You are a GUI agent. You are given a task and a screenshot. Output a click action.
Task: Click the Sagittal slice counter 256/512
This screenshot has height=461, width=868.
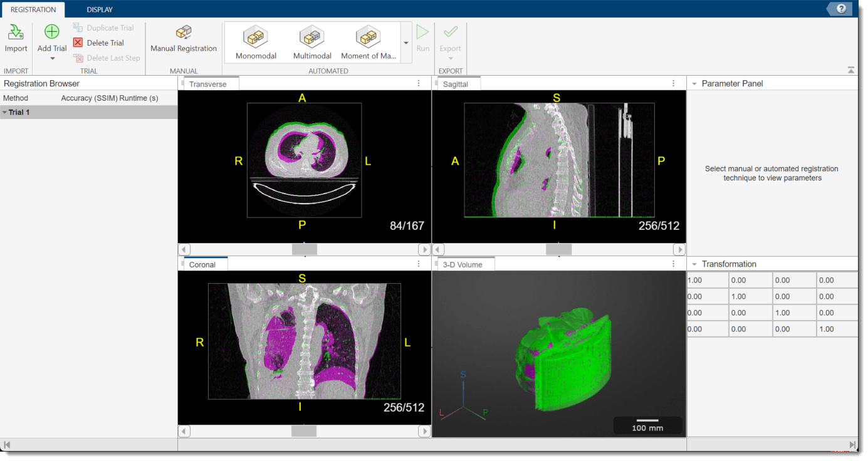pyautogui.click(x=659, y=226)
